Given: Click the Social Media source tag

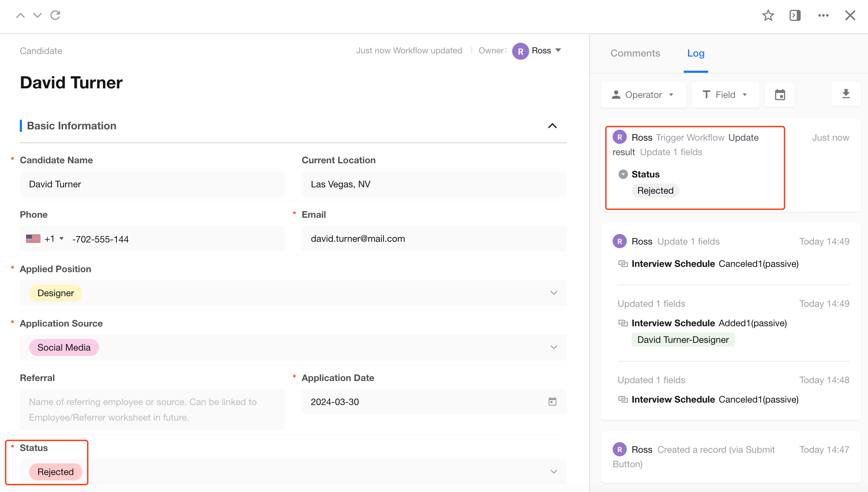Looking at the screenshot, I should coord(64,347).
